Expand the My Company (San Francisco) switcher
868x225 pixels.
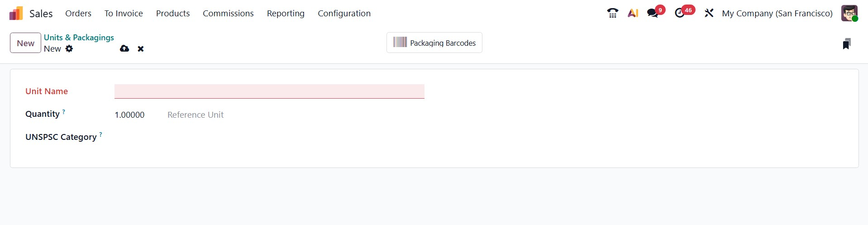click(777, 13)
